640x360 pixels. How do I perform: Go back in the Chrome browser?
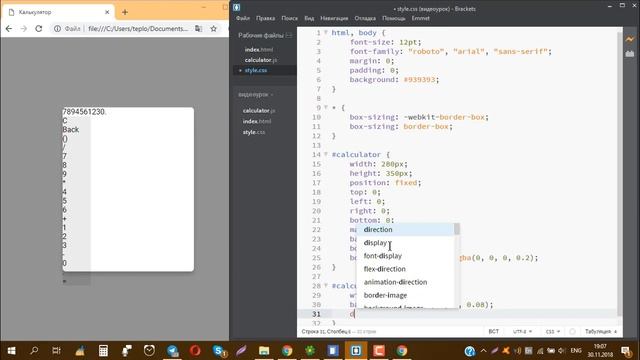pyautogui.click(x=9, y=29)
